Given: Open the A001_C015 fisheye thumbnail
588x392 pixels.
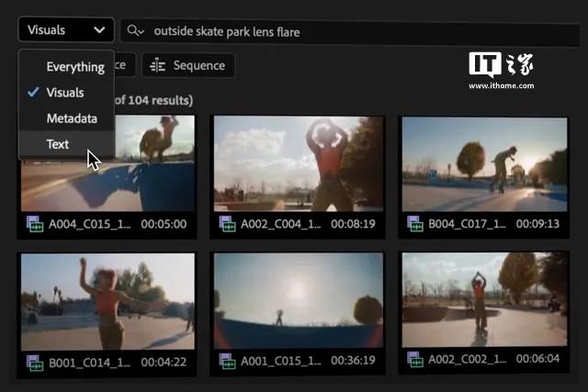Looking at the screenshot, I should click(299, 301).
